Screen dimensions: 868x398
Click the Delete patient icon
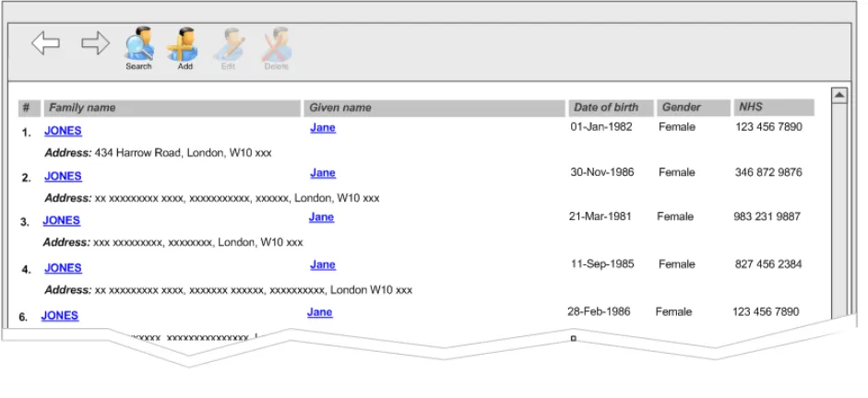pos(276,44)
